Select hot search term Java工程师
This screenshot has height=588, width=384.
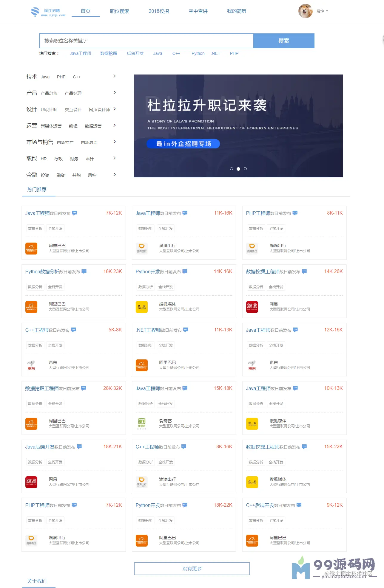pos(81,53)
